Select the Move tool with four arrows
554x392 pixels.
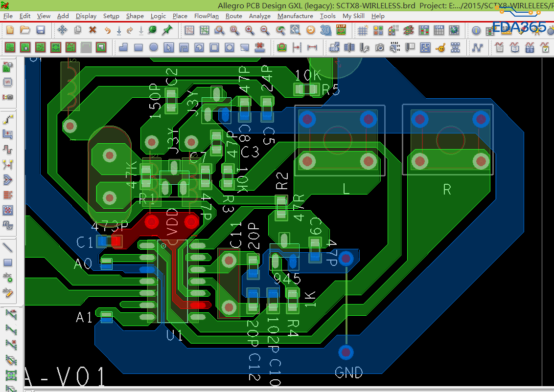point(62,30)
